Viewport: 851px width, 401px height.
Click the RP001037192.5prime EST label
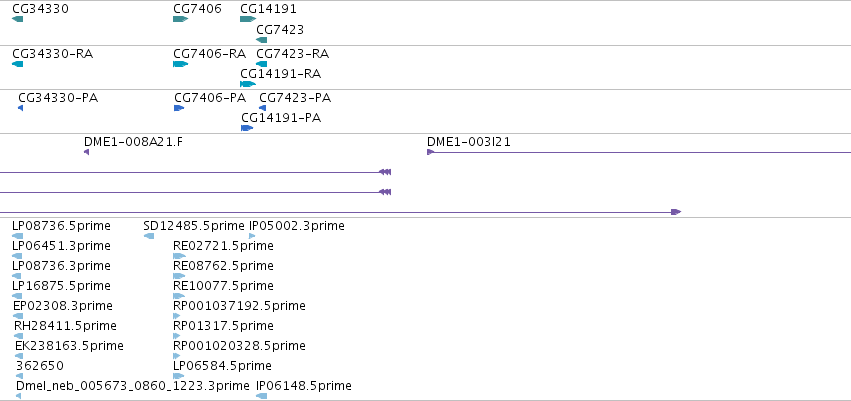pos(239,306)
